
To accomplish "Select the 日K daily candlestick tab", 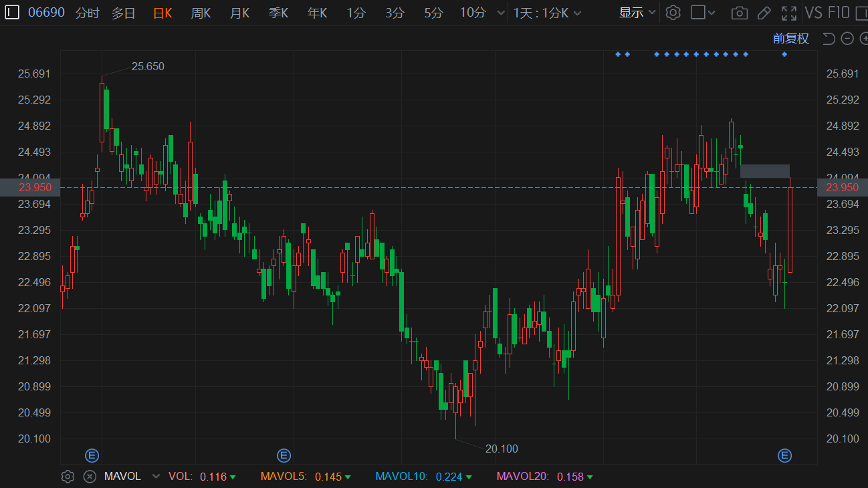I will pyautogui.click(x=162, y=13).
